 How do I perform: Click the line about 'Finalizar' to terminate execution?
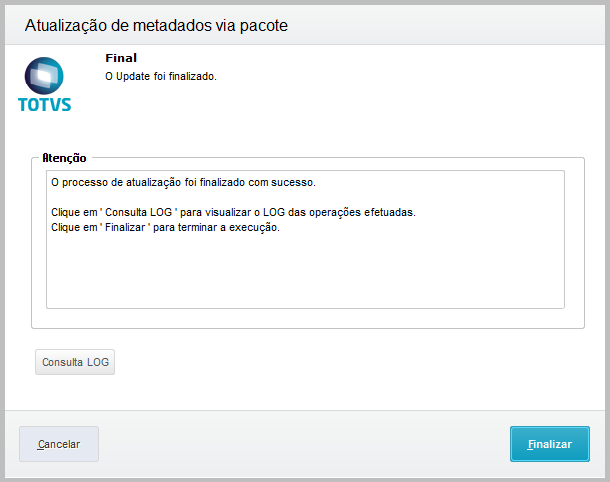tap(166, 227)
